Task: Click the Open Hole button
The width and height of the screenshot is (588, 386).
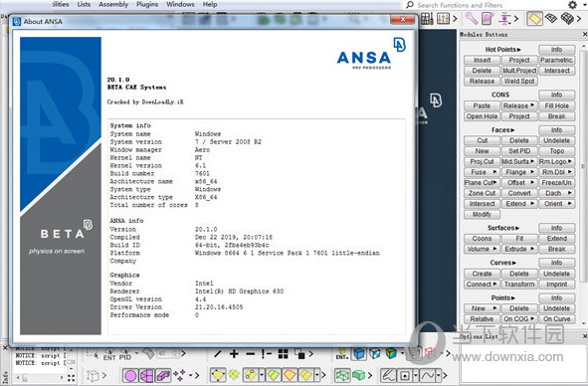Action: click(482, 116)
